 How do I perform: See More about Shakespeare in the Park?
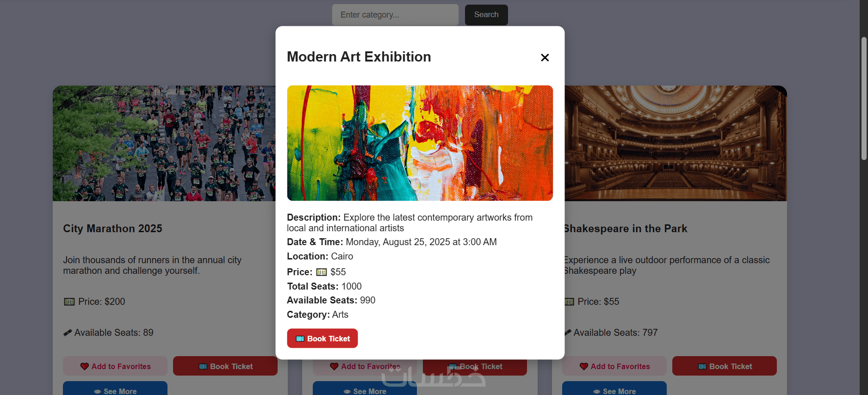614,389
